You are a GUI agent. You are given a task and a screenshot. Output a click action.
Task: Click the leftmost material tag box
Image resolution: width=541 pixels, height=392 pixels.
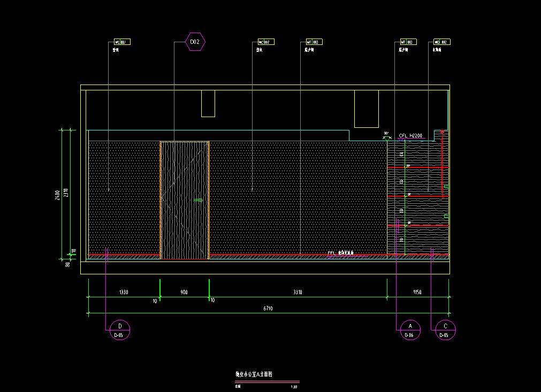[122, 42]
